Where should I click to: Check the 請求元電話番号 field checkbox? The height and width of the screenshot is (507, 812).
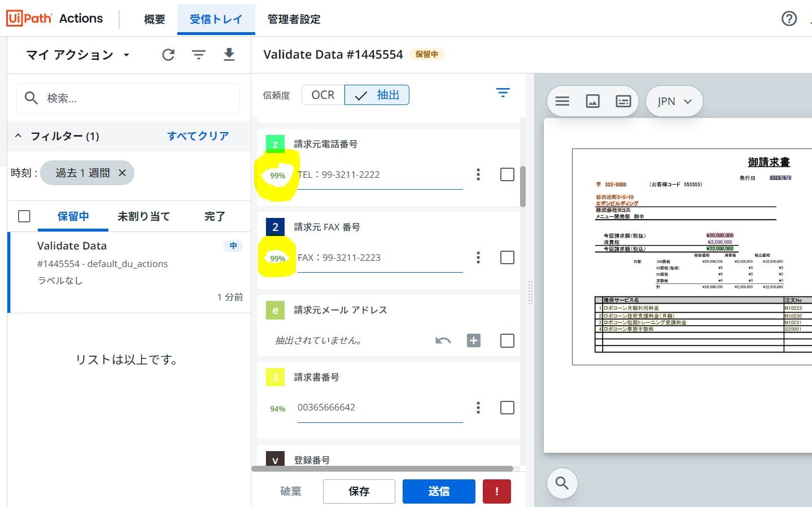(x=507, y=174)
